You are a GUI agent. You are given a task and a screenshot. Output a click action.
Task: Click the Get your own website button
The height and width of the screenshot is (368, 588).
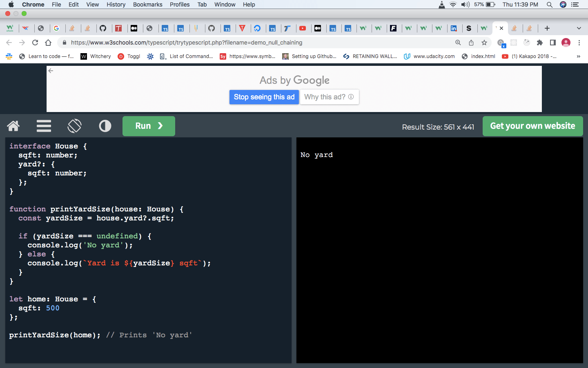(532, 126)
